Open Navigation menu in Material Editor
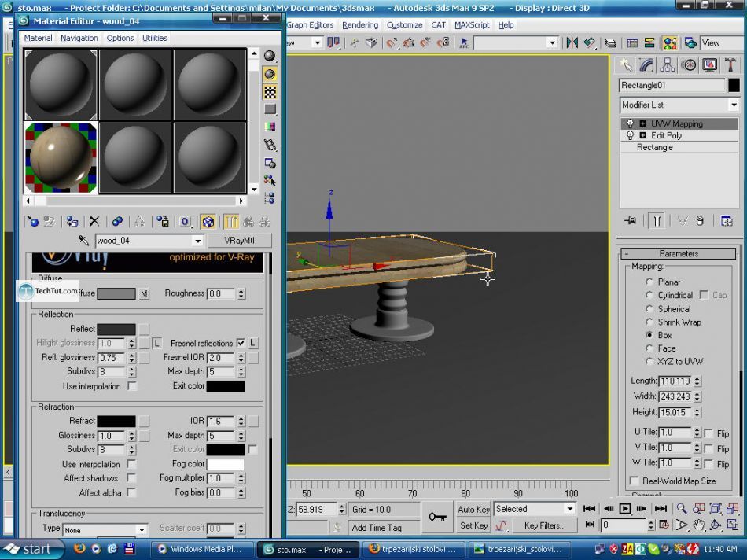Image resolution: width=747 pixels, height=560 pixels. tap(79, 38)
